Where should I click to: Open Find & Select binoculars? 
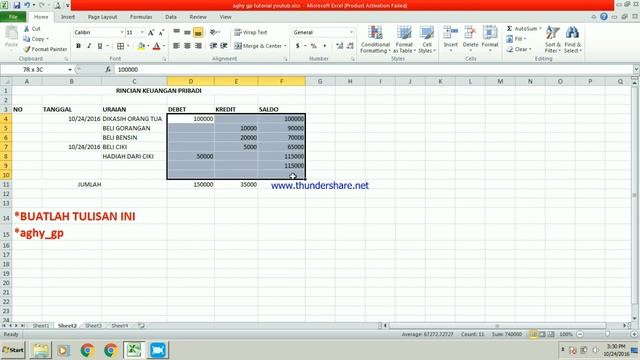click(x=573, y=40)
